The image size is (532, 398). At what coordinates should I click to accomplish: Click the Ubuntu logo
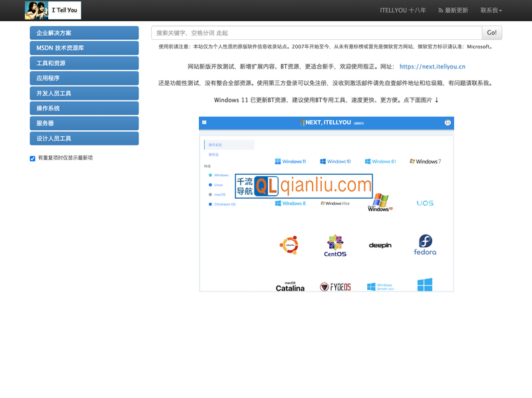coord(291,244)
